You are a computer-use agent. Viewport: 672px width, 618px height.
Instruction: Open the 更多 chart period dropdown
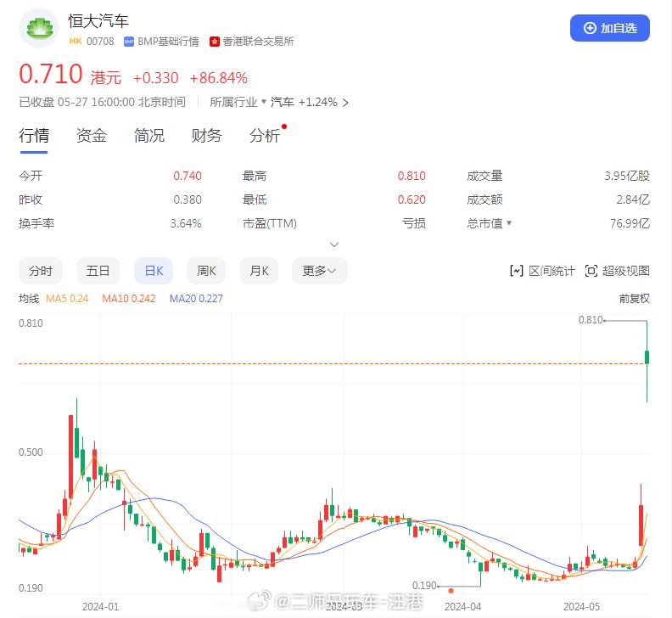pyautogui.click(x=319, y=271)
